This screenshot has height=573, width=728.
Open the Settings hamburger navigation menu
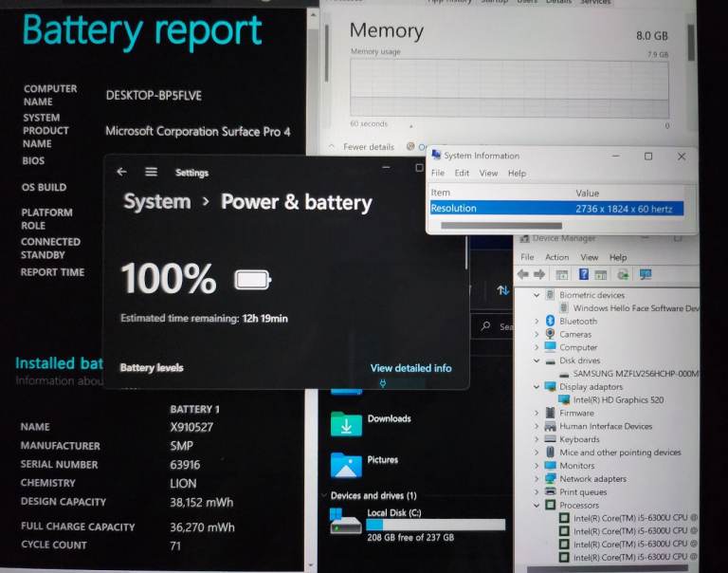[151, 172]
